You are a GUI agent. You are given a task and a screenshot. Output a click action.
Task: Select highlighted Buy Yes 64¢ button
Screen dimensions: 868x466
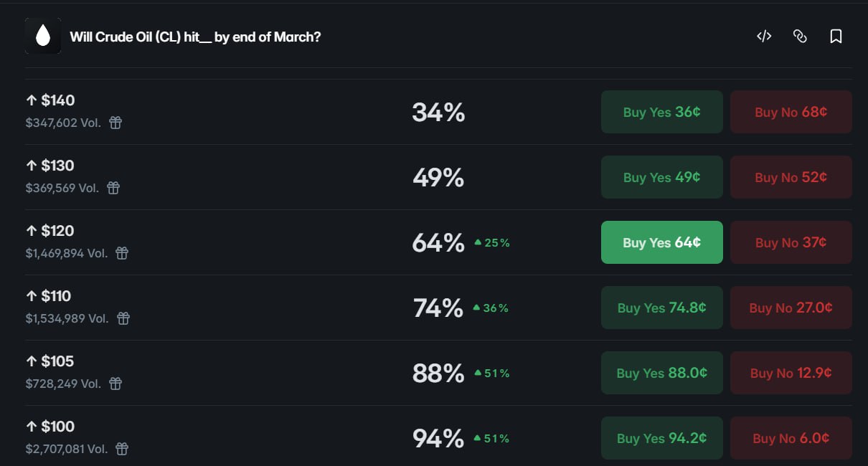coord(661,242)
